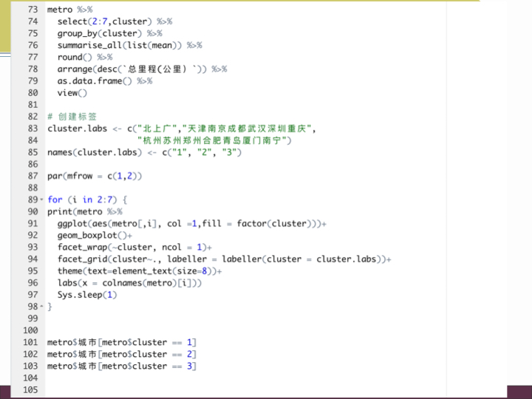Click facet_wrap on line 93
The height and width of the screenshot is (399, 532).
[83, 248]
